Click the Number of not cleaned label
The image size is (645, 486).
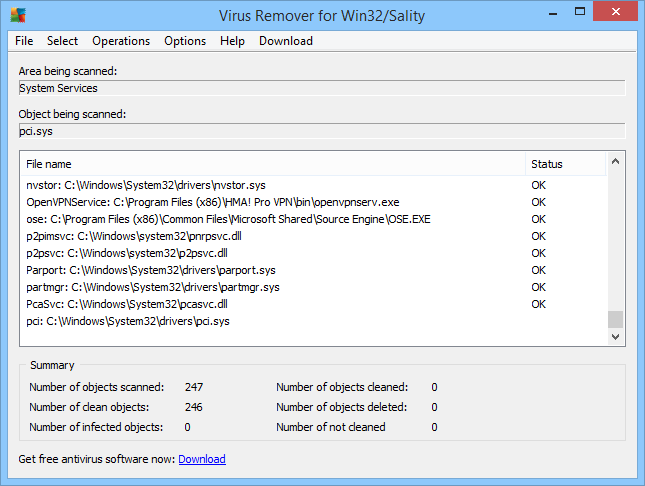(331, 427)
